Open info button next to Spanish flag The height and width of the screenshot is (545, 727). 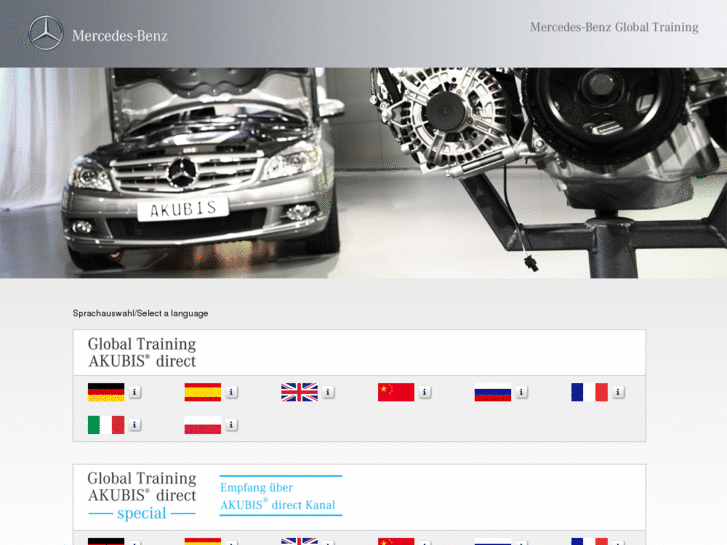click(x=231, y=392)
